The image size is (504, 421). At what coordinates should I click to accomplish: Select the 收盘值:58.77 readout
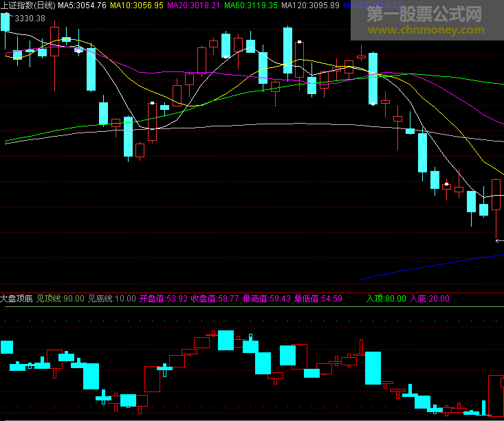click(215, 299)
